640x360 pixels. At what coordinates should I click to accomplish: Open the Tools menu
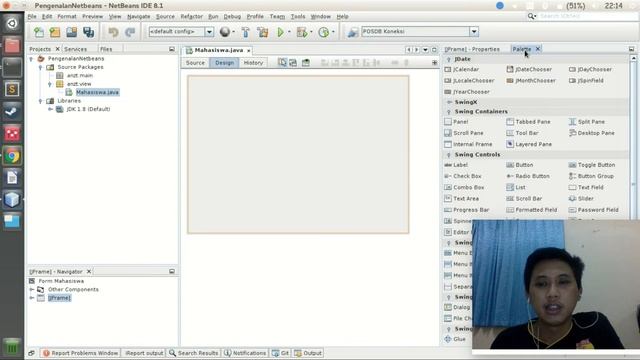click(298, 16)
